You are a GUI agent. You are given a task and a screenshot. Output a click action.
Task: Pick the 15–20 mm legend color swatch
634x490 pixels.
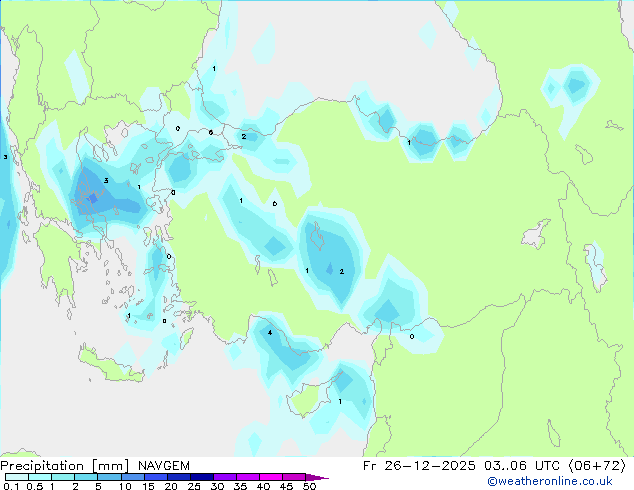(155, 477)
